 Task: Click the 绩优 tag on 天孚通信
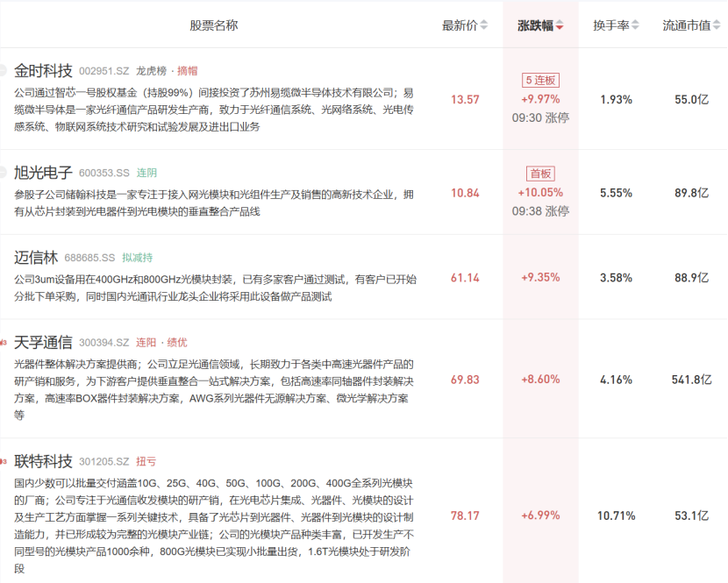tap(177, 343)
